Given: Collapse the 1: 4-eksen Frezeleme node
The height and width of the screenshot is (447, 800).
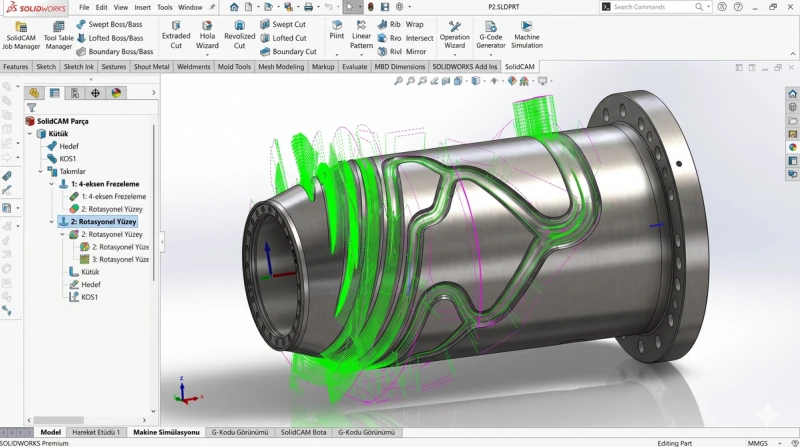Looking at the screenshot, I should pos(52,184).
